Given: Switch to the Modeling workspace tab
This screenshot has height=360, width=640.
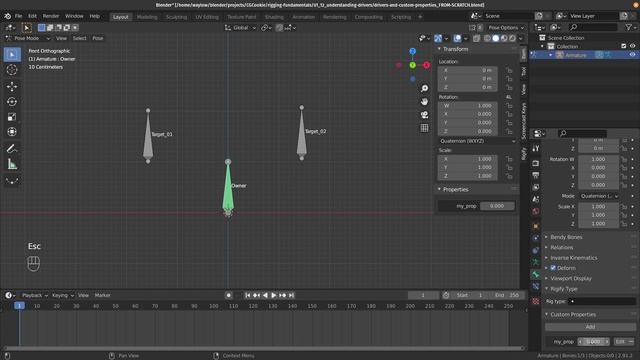Looking at the screenshot, I should (x=147, y=17).
